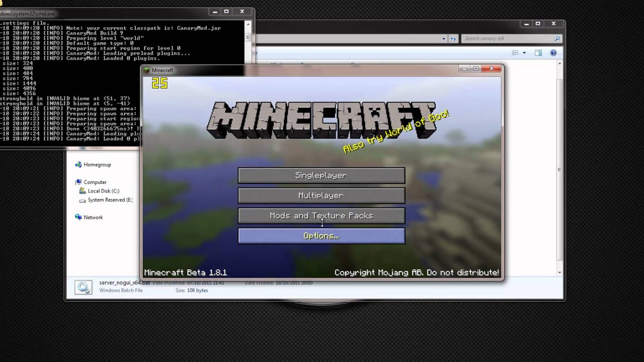This screenshot has width=644, height=362.
Task: Click the Network icon in the sidebar
Action: point(78,217)
